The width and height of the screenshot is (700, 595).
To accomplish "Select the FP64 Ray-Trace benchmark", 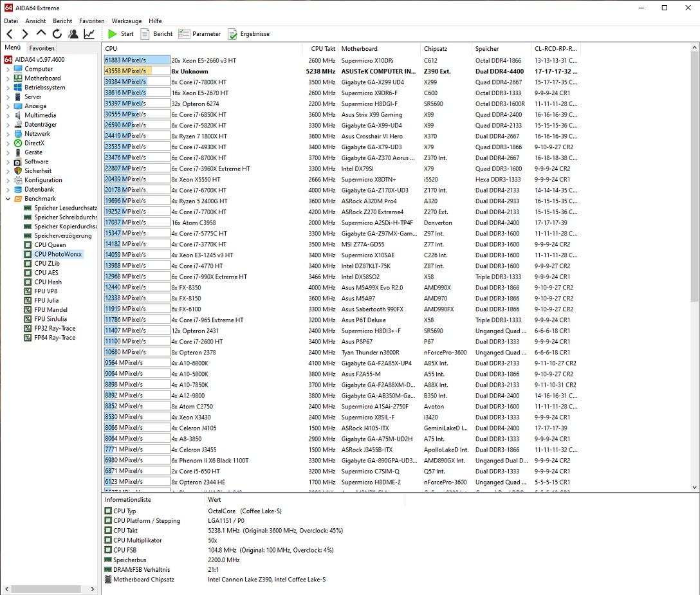I will click(55, 338).
